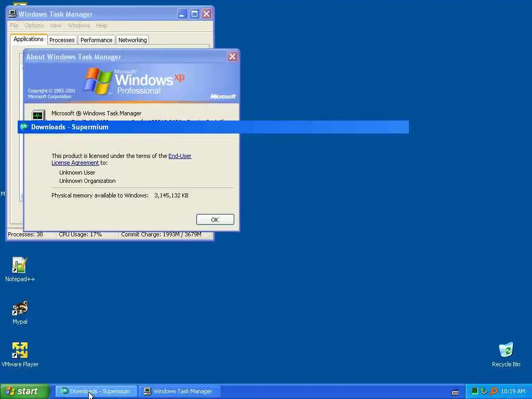Click the 3,145,132 KB memory value
The width and height of the screenshot is (532, 399).
point(171,195)
